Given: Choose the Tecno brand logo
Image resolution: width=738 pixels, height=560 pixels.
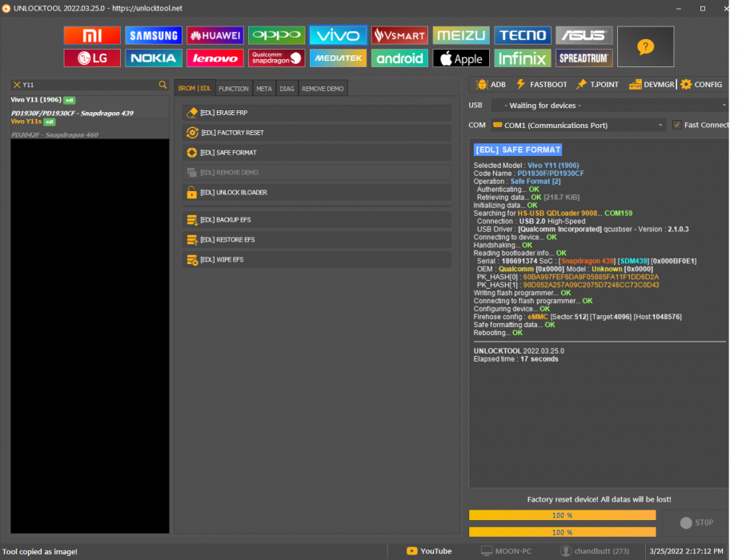Looking at the screenshot, I should click(523, 35).
